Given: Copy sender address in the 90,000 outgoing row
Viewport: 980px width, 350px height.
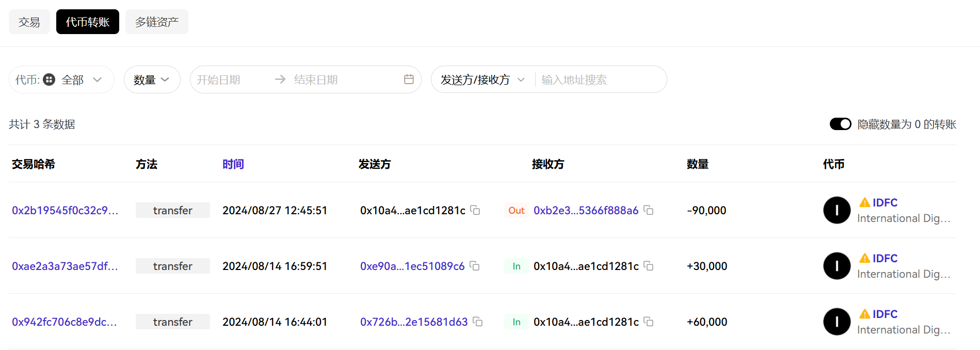Looking at the screenshot, I should pos(475,210).
